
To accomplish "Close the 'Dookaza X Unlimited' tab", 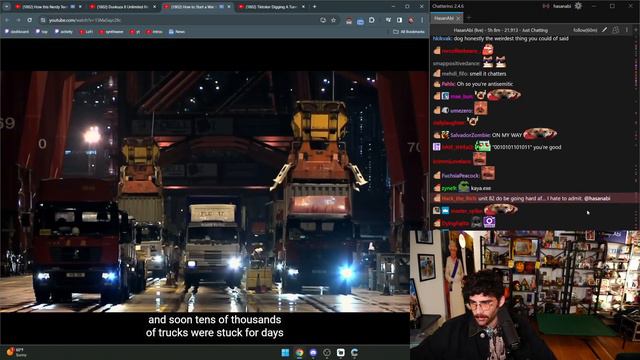I will (x=154, y=7).
